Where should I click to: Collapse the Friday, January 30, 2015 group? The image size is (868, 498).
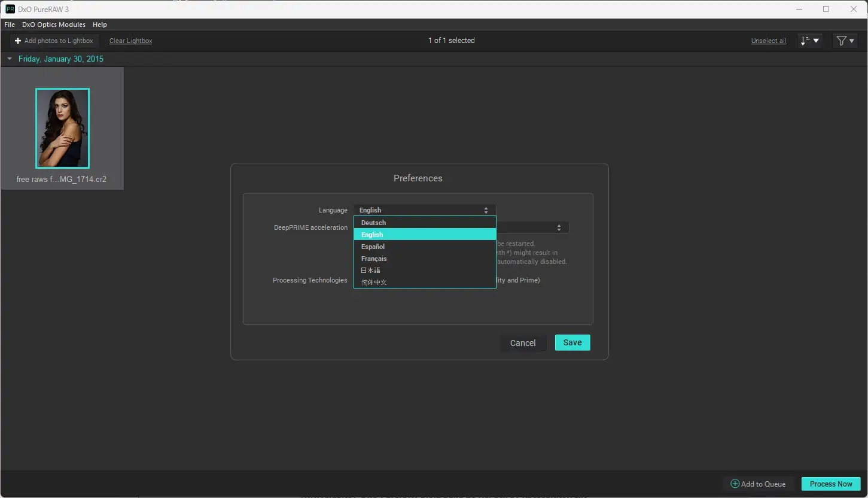click(x=10, y=59)
